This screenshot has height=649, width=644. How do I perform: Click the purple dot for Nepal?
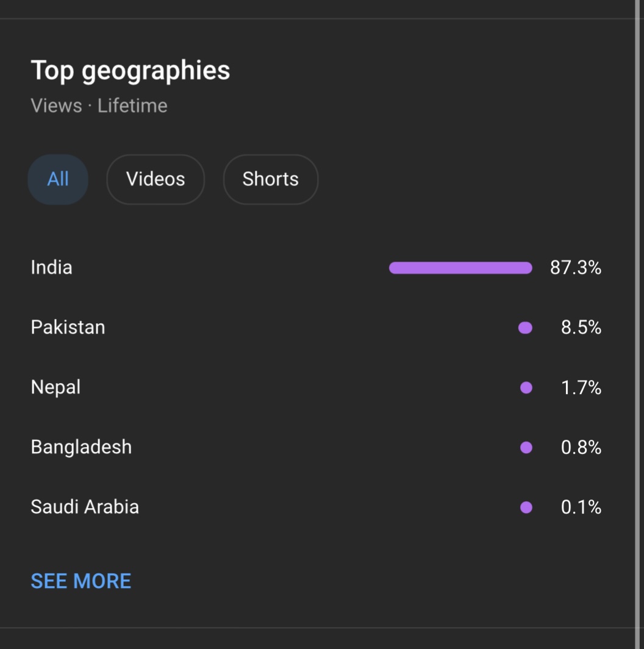click(526, 388)
